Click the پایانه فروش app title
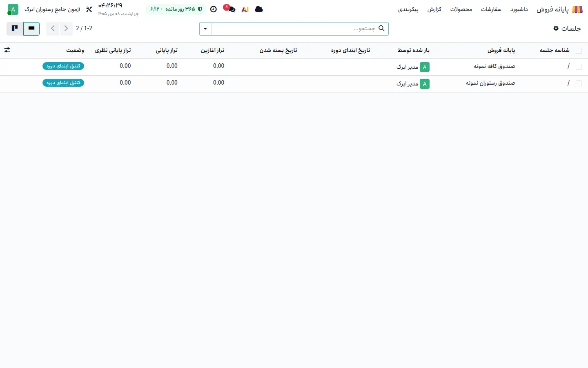The height and width of the screenshot is (368, 588). point(552,9)
